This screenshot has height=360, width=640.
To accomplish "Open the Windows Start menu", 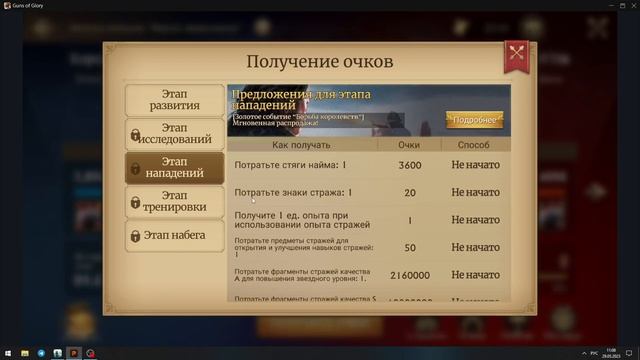I will click(x=8, y=353).
